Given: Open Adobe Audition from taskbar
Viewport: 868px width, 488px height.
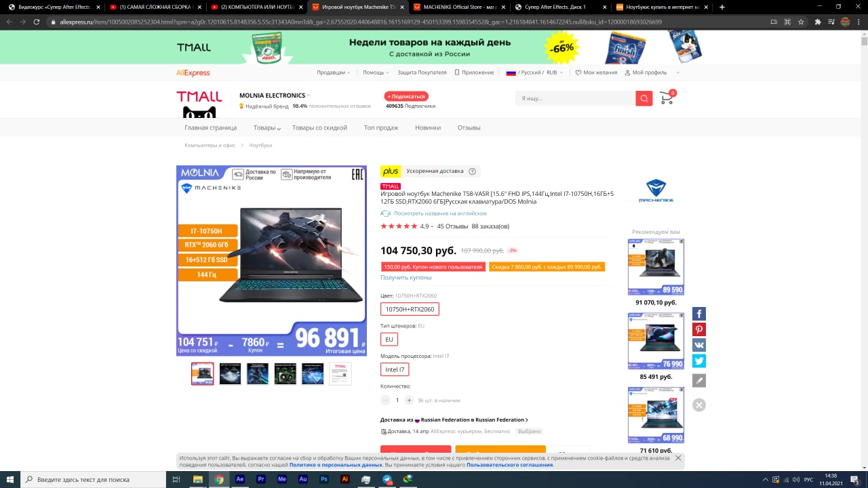Looking at the screenshot, I should click(x=303, y=479).
